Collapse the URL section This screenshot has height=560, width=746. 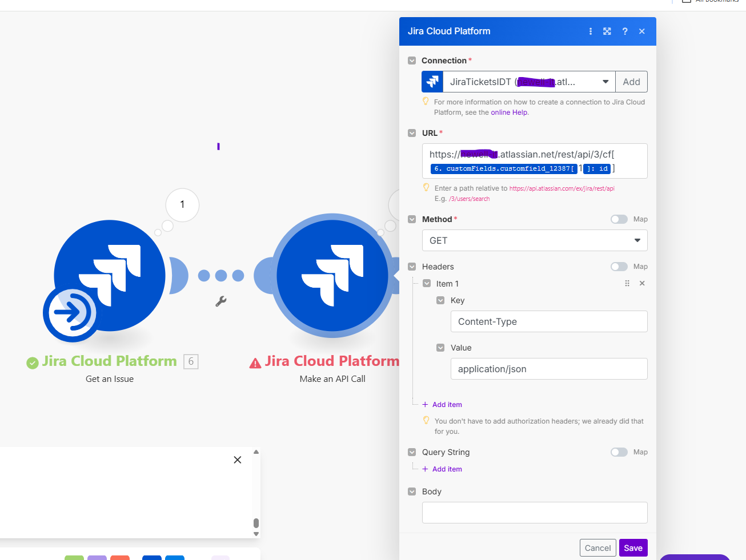[412, 133]
